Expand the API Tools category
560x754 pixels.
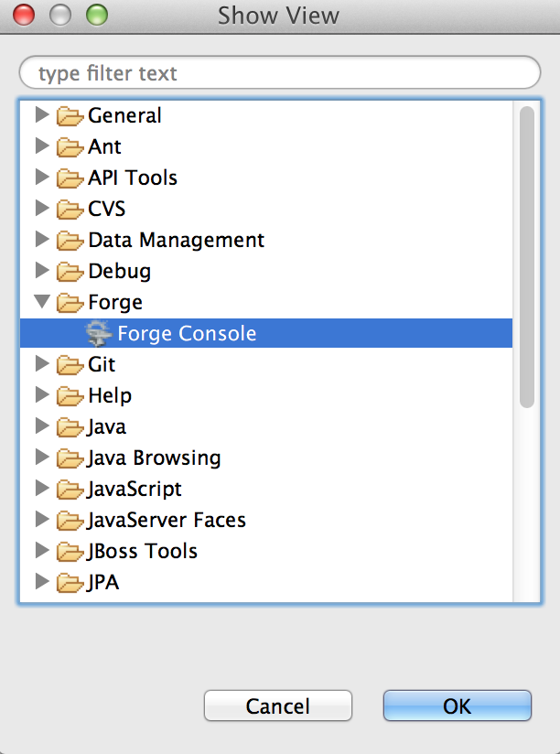(x=42, y=178)
